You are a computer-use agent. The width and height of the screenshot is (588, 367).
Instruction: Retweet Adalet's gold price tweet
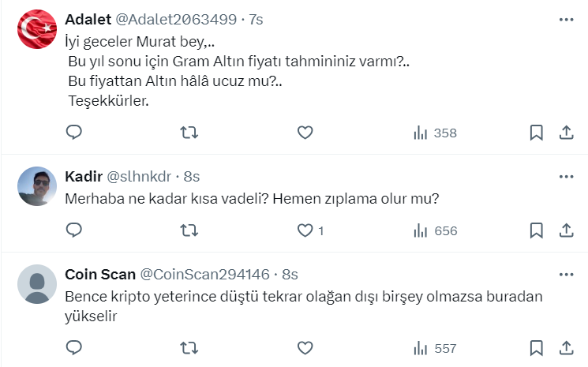tap(190, 133)
